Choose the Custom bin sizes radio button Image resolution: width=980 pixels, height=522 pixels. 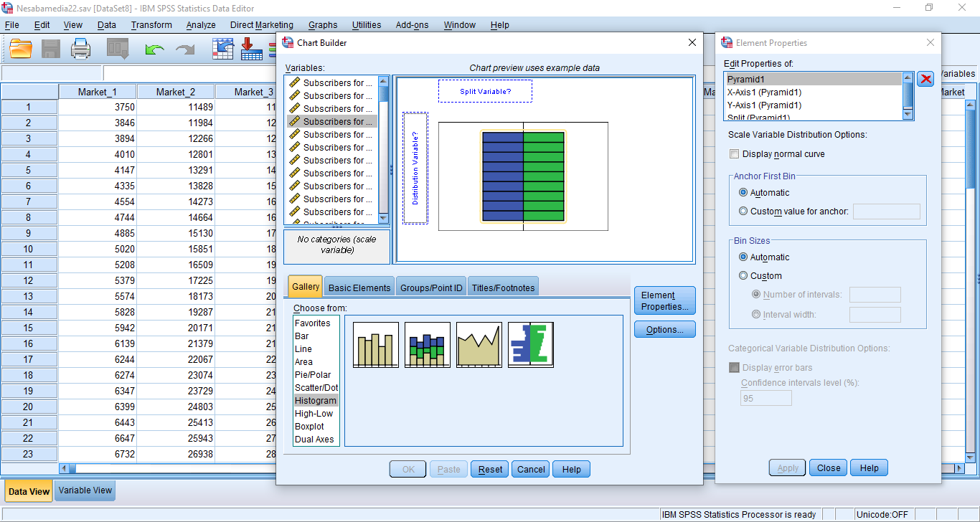743,276
